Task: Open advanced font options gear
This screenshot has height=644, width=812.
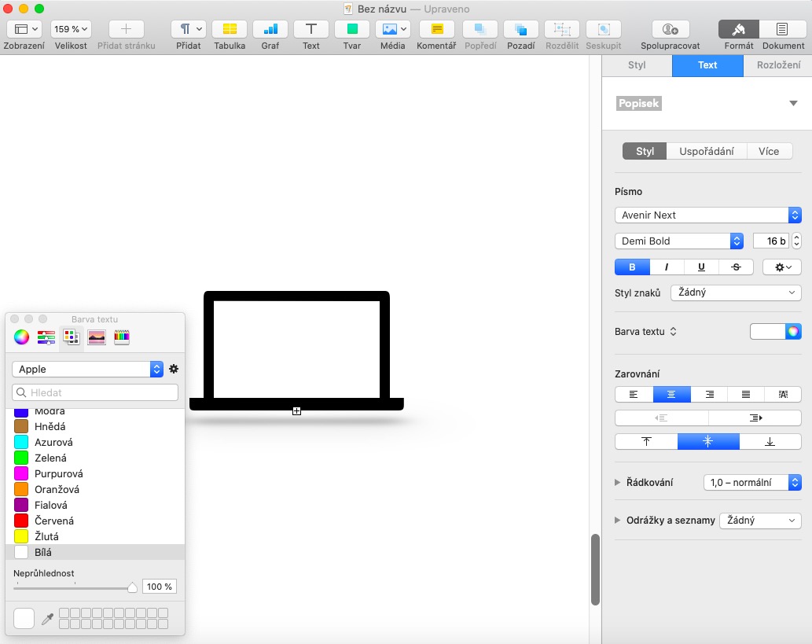Action: (782, 267)
